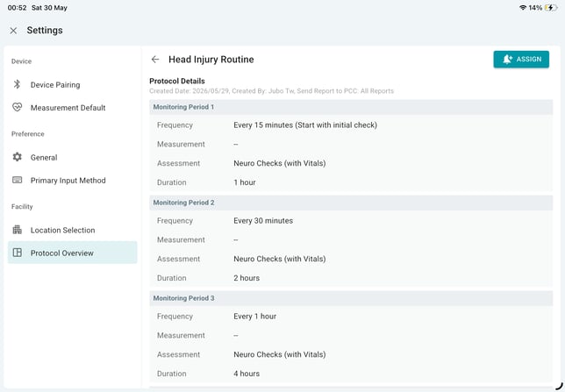Viewport: 565px width, 392px height.
Task: Click the layout icon for Protocol Overview
Action: [17, 253]
